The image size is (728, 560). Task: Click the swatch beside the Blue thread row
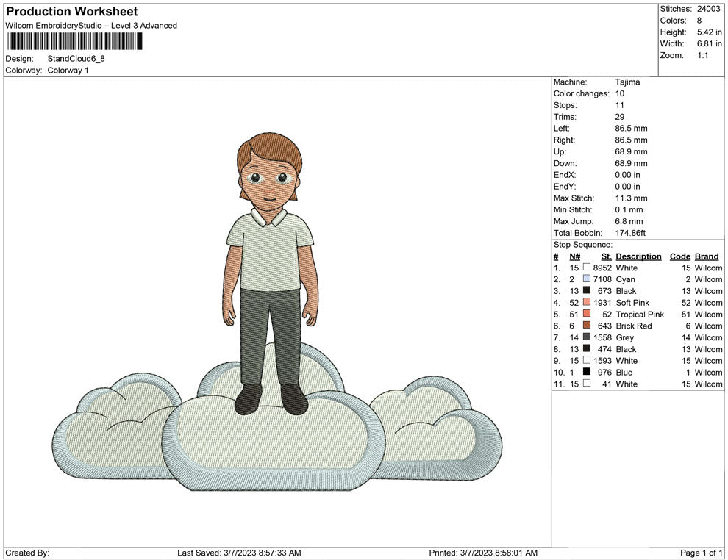[586, 373]
